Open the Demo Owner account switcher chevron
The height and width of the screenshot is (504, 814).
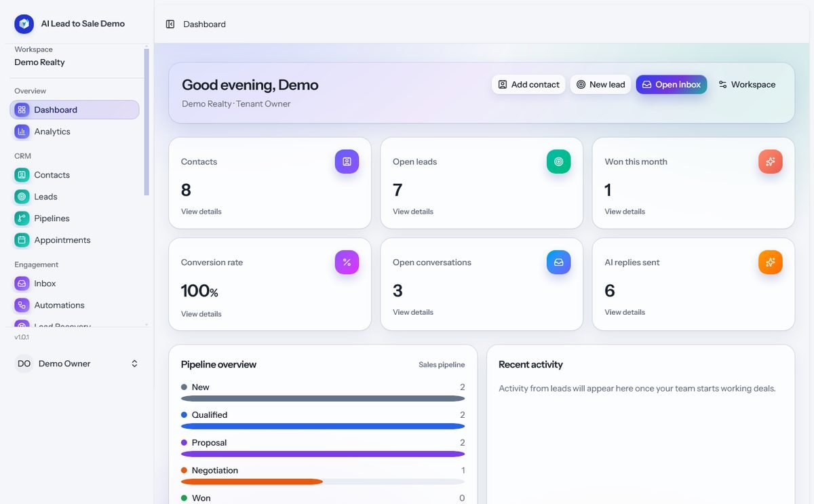point(134,364)
